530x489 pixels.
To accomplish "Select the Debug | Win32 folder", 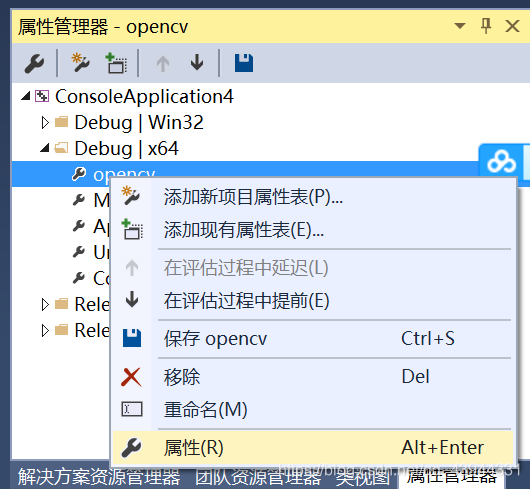I will (x=139, y=123).
